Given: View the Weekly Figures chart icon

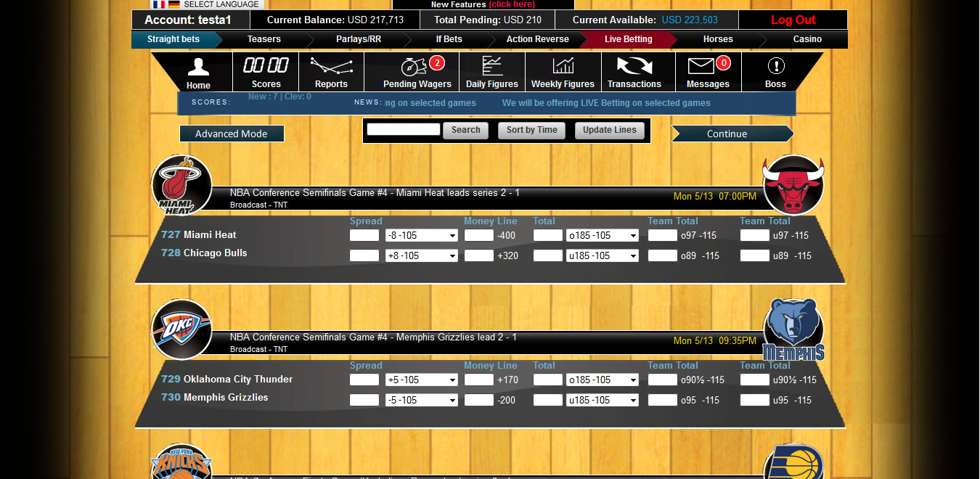Looking at the screenshot, I should coord(563,66).
